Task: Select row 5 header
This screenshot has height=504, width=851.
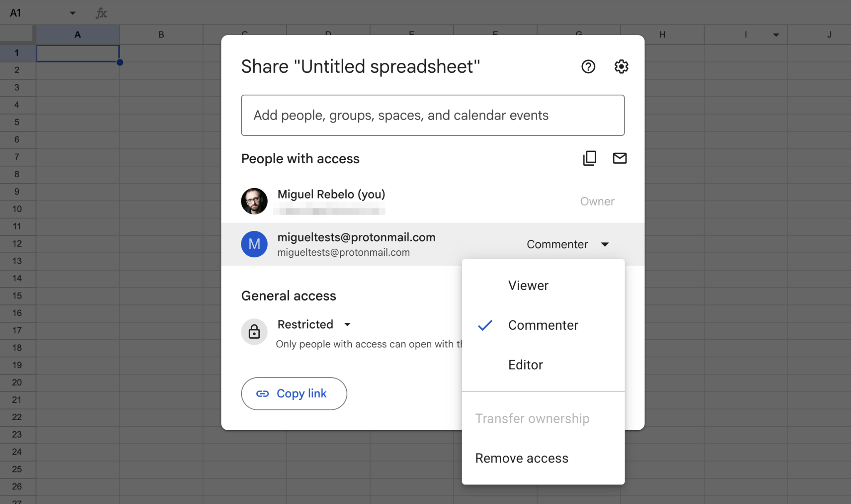Action: [17, 122]
